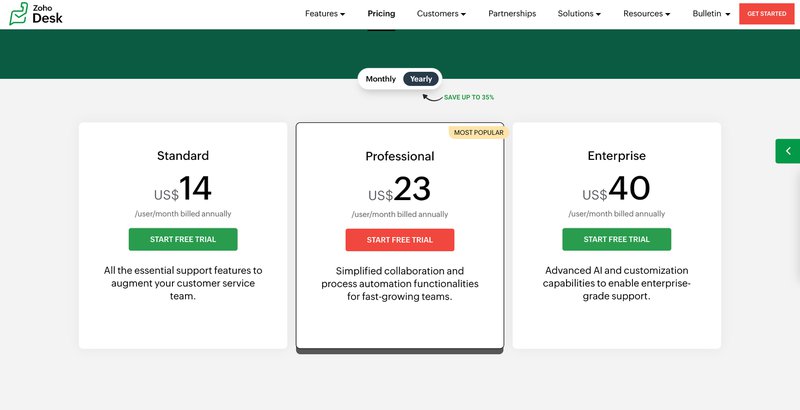Screen dimensions: 800x410
Task: Click the Standard plan title
Action: 183,156
